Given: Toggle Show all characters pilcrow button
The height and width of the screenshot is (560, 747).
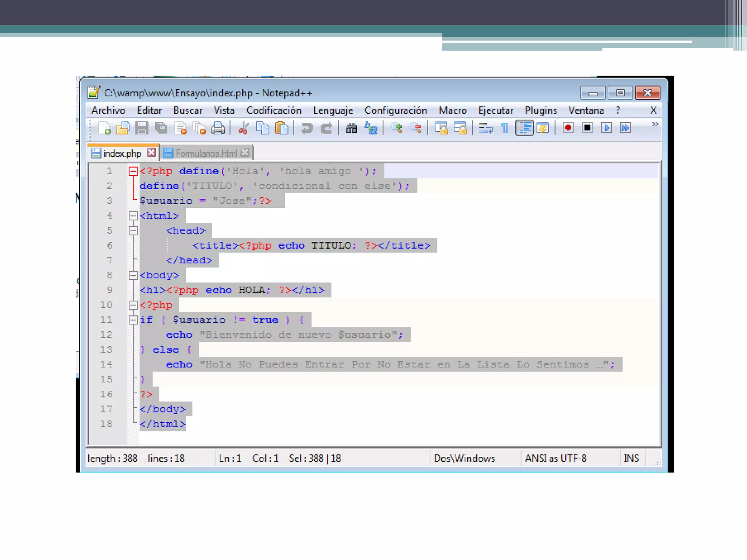Looking at the screenshot, I should [504, 128].
